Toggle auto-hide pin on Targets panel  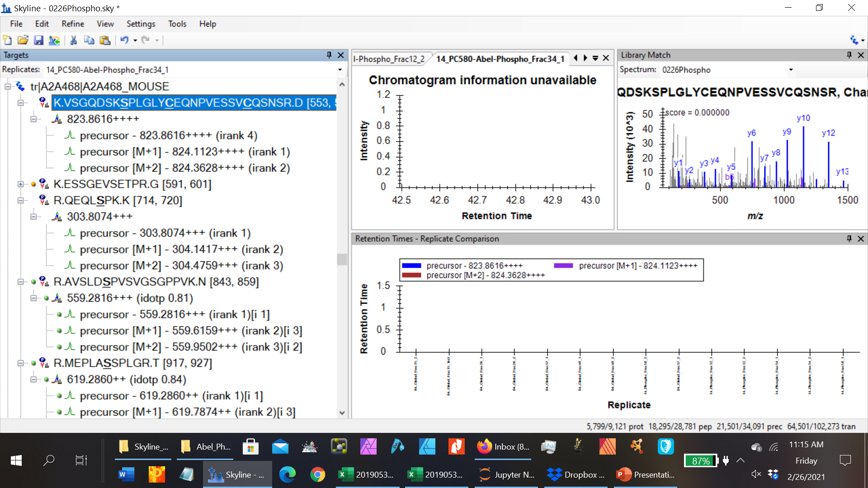[x=329, y=55]
